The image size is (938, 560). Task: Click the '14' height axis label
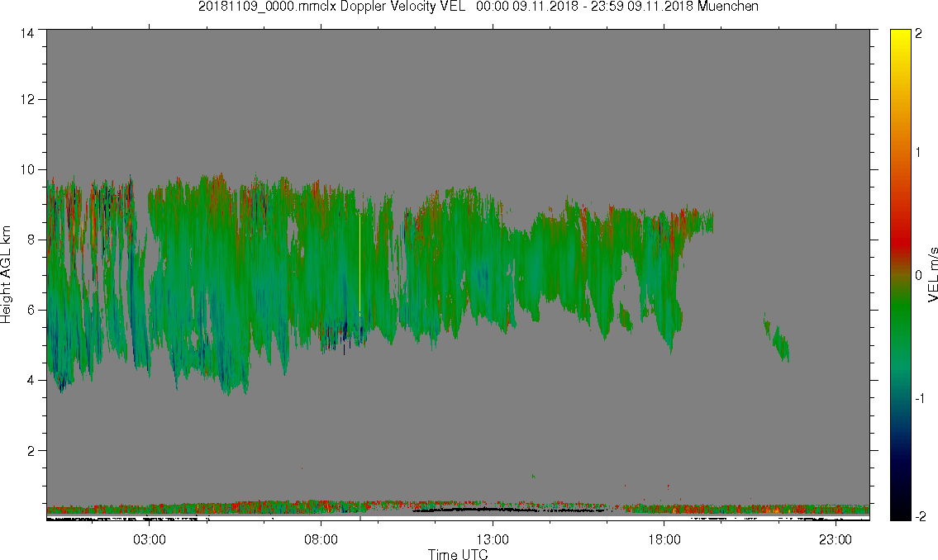click(26, 34)
